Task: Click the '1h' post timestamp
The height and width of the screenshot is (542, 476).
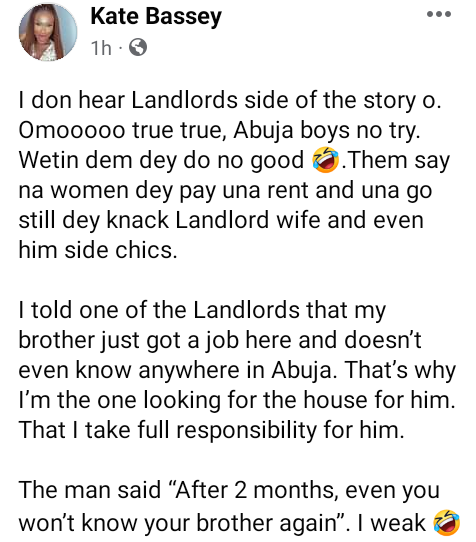Action: point(101,48)
